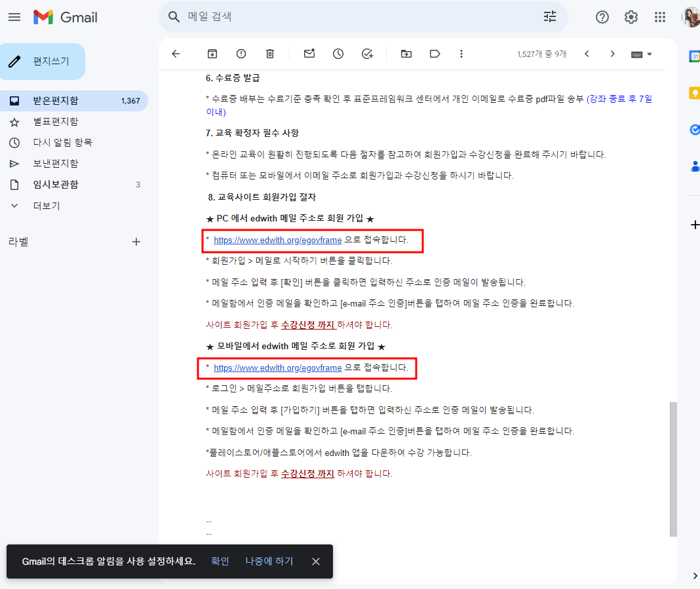Open 임시보관함 drafts folder
Image resolution: width=700 pixels, height=589 pixels.
point(73,185)
